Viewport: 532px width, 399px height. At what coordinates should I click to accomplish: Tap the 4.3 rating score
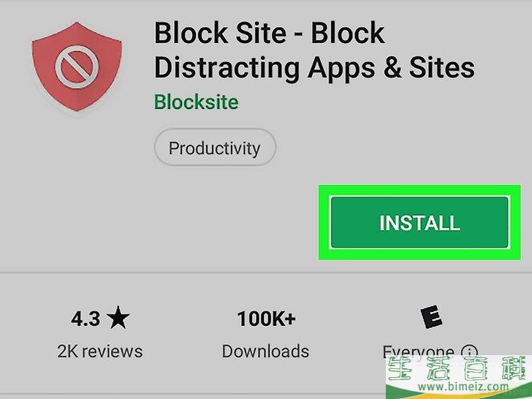pyautogui.click(x=85, y=319)
